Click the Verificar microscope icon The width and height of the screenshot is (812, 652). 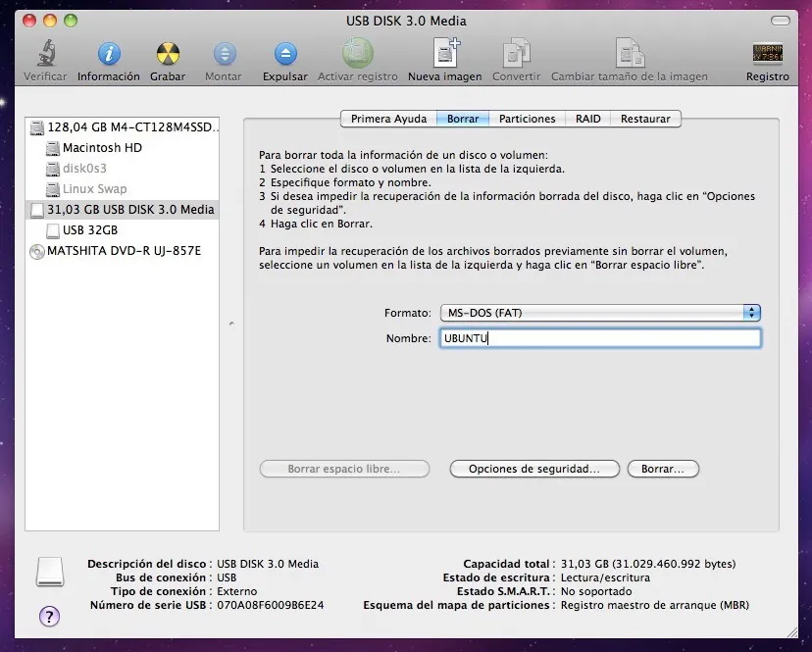click(46, 53)
